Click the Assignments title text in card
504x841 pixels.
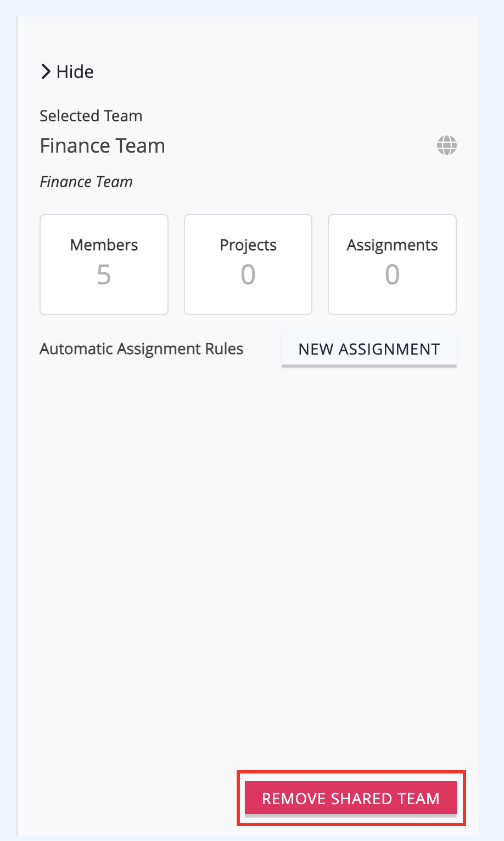(392, 245)
